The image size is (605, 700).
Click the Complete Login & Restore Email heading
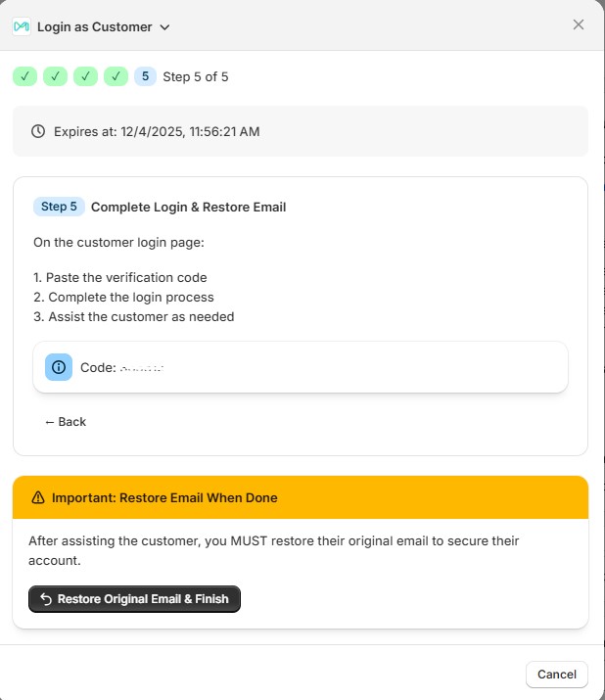pos(188,208)
